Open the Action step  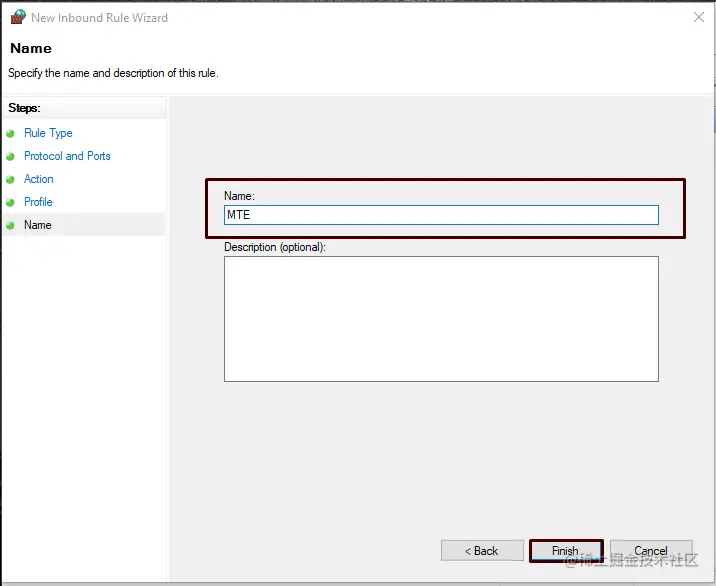[x=39, y=179]
